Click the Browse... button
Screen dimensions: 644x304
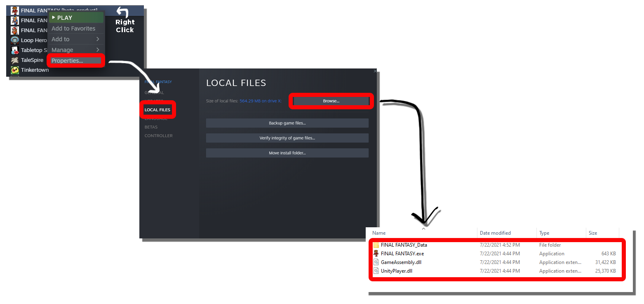tap(331, 101)
